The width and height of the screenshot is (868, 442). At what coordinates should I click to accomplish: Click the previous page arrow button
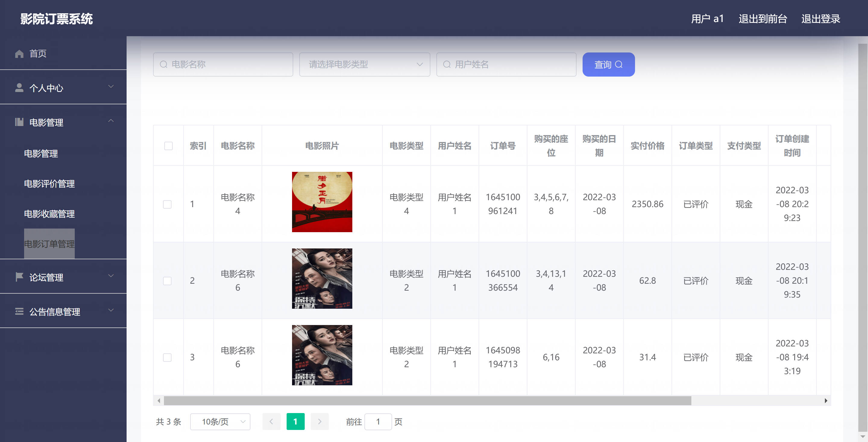pos(271,422)
